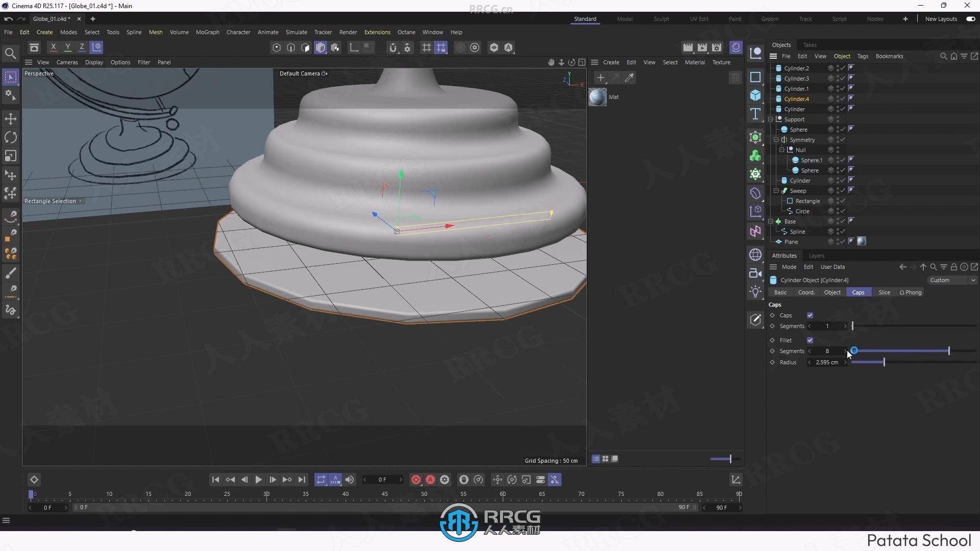
Task: Click the Sculpt mode icon
Action: (660, 18)
